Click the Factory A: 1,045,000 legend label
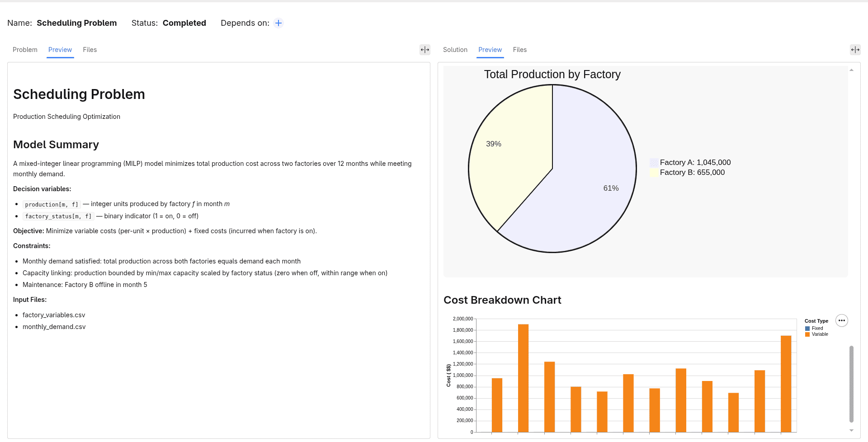The width and height of the screenshot is (868, 442). [x=695, y=163]
